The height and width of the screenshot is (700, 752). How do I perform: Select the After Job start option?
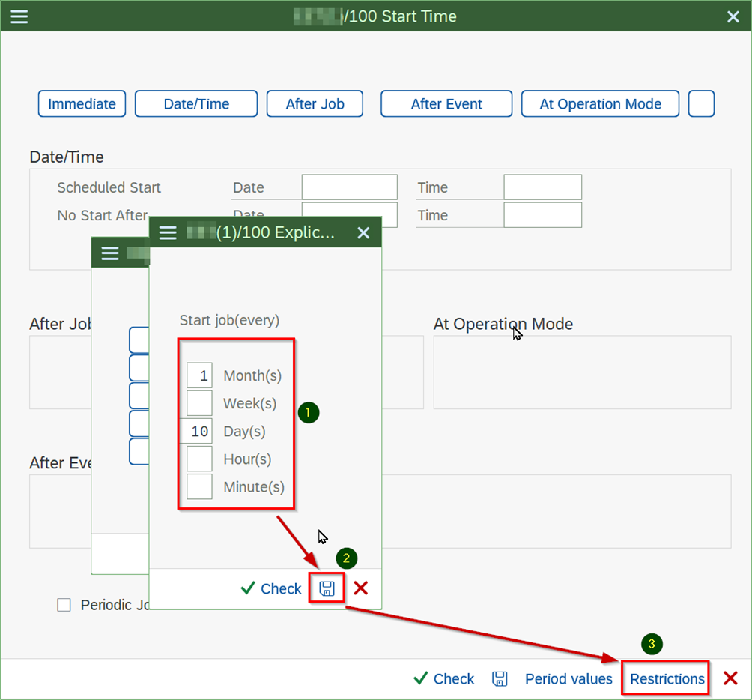click(315, 104)
